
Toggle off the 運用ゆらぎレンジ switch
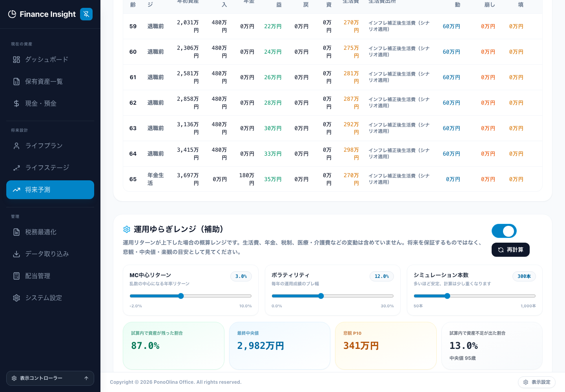pos(504,231)
